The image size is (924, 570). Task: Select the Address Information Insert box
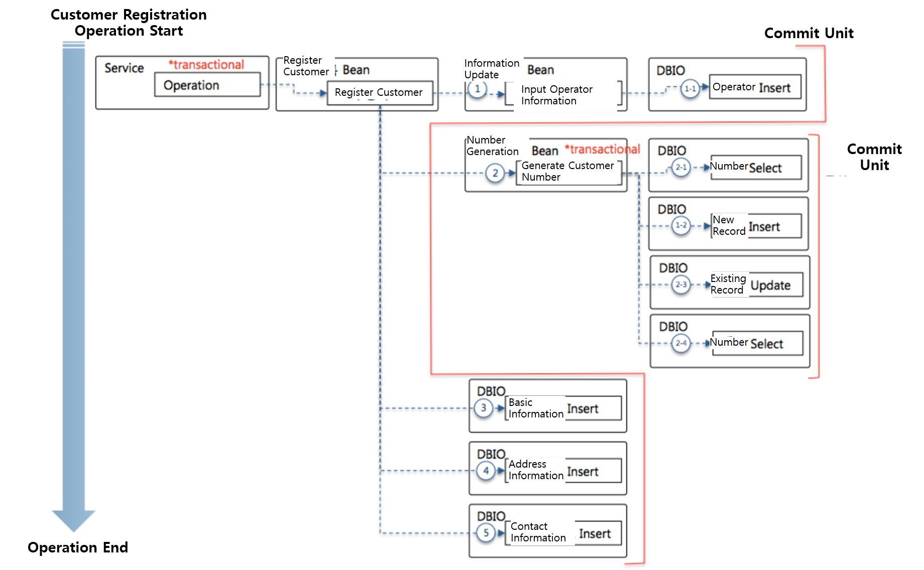(x=563, y=471)
